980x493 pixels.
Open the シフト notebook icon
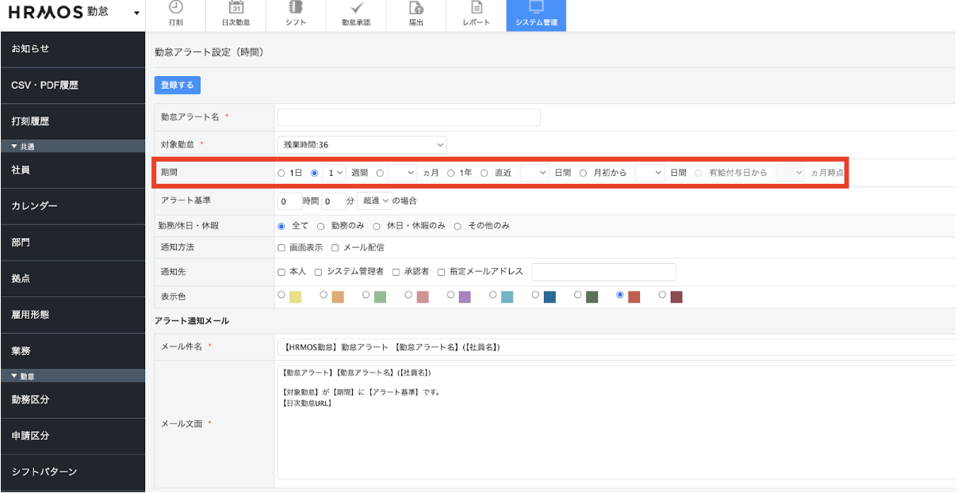point(296,8)
